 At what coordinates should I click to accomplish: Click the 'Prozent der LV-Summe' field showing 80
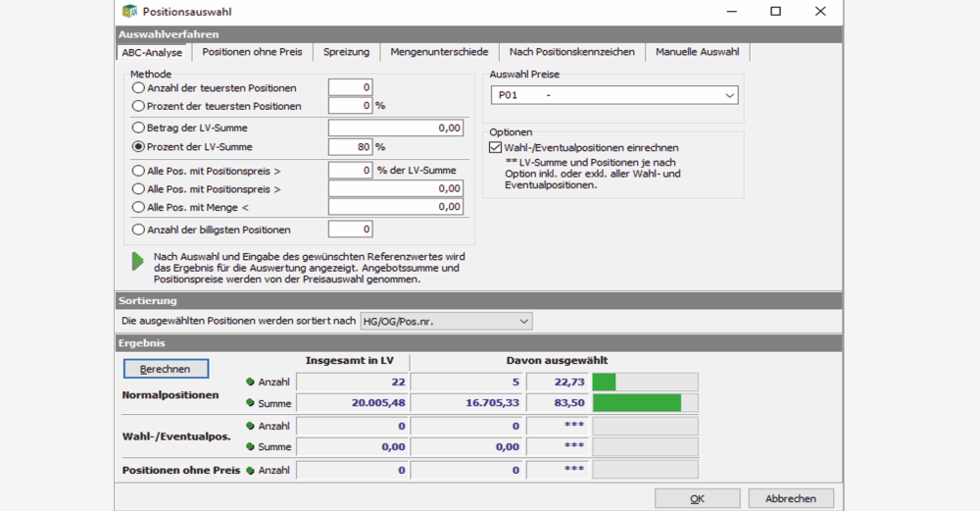tap(351, 147)
